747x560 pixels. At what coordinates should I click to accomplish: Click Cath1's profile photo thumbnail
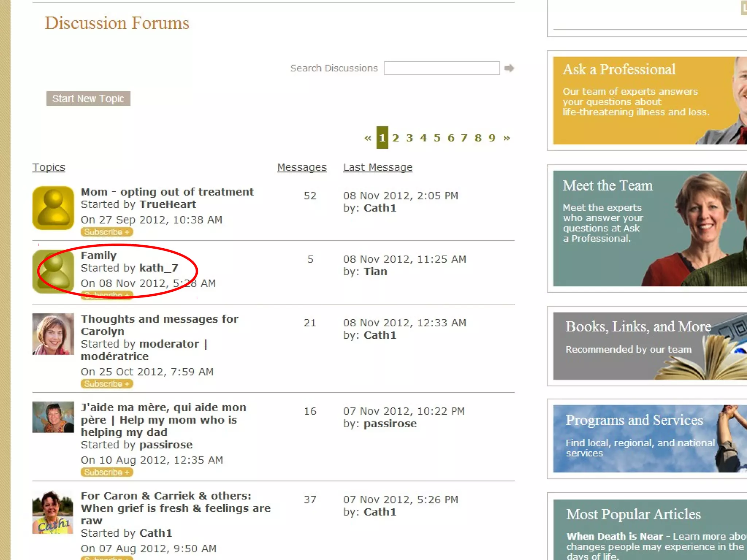[x=53, y=512]
